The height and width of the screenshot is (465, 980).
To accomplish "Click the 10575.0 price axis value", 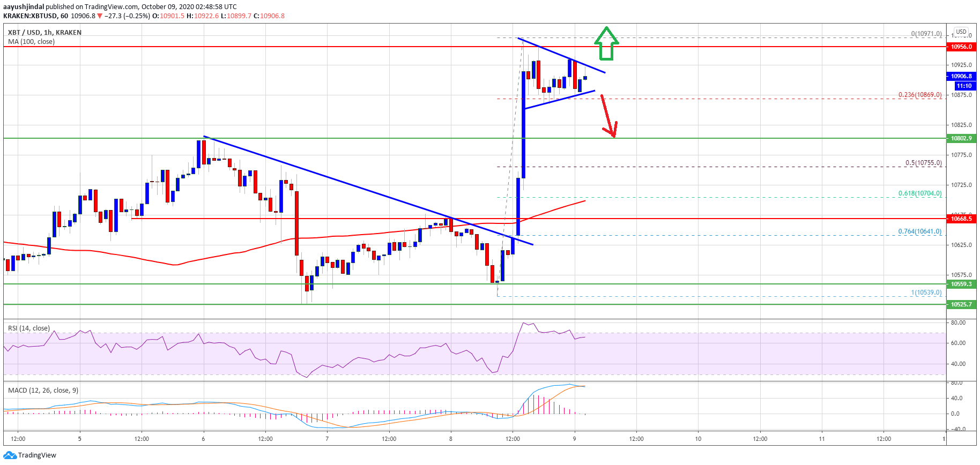I will click(x=962, y=275).
